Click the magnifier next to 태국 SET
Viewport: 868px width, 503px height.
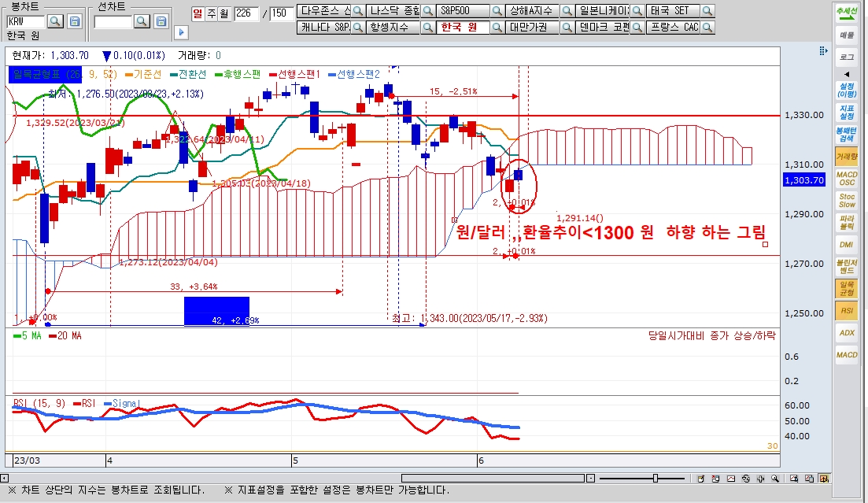click(x=707, y=11)
